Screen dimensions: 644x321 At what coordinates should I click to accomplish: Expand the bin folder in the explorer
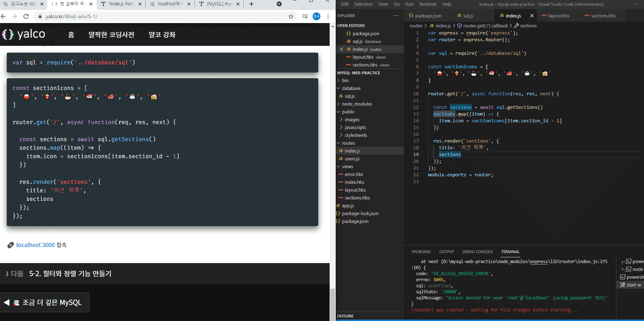[345, 81]
